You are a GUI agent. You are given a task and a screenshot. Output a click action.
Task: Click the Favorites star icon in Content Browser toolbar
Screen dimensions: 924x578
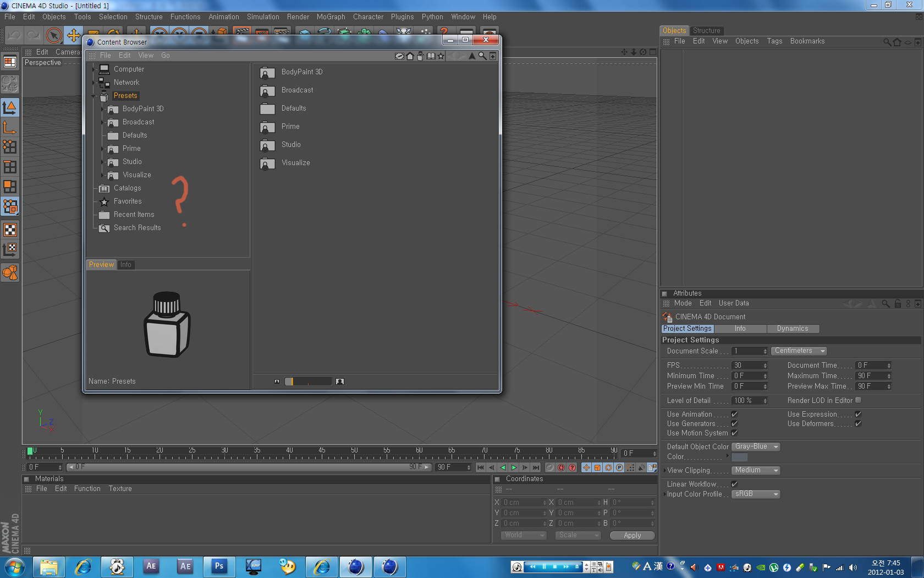pos(441,56)
